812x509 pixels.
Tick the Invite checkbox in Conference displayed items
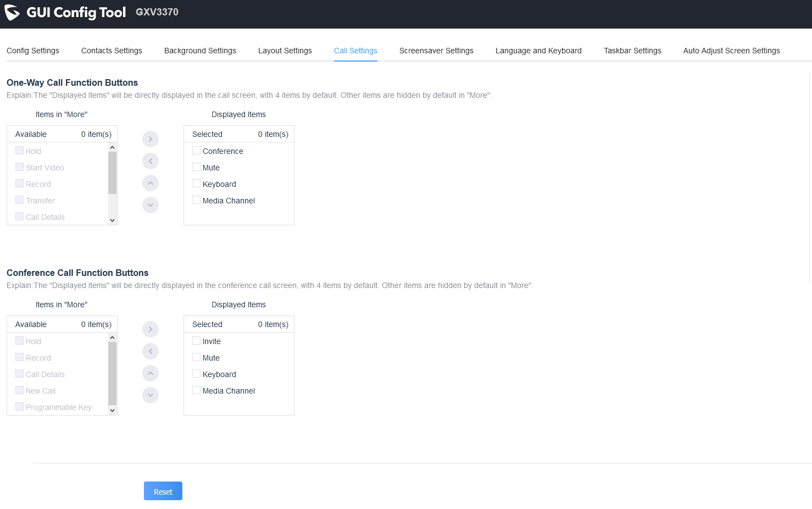click(x=196, y=341)
